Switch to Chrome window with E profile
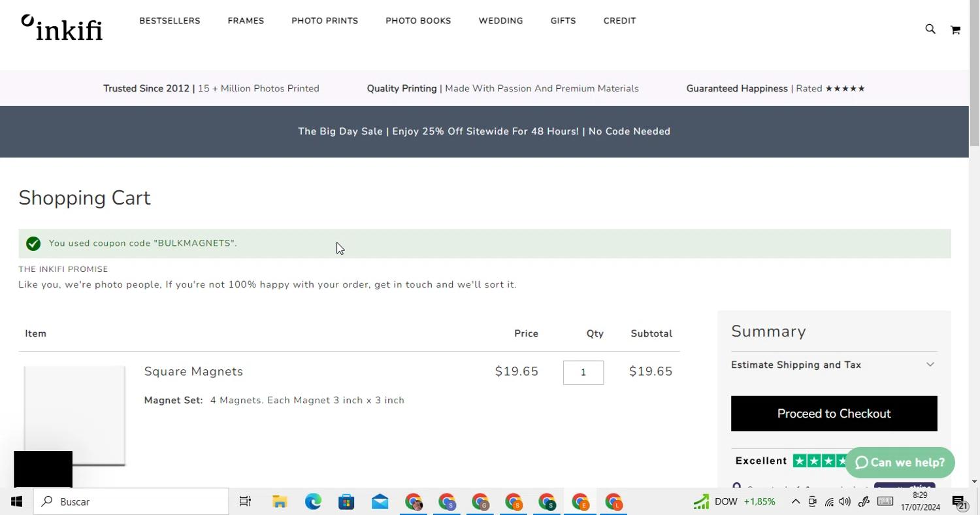Screen dimensions: 980x515 pos(580,502)
